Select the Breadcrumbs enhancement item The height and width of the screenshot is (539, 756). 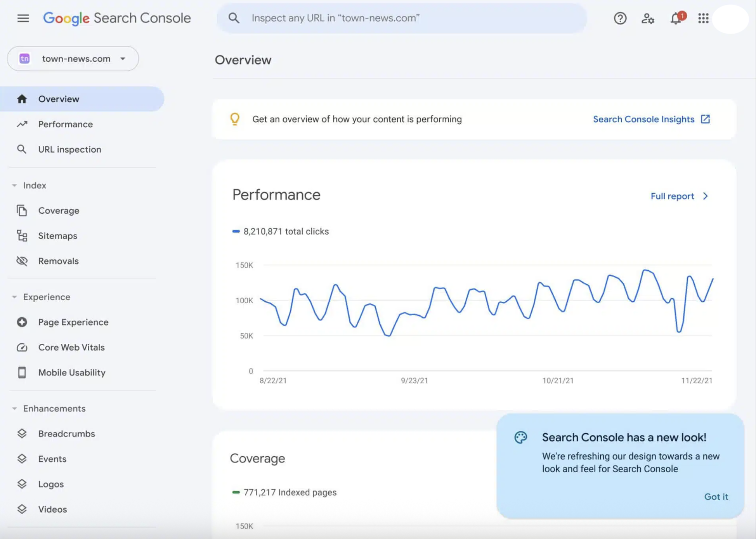(66, 434)
